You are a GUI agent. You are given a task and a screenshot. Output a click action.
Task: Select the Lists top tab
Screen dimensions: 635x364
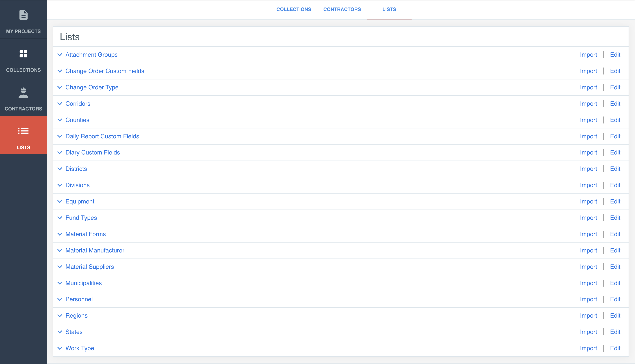[389, 10]
